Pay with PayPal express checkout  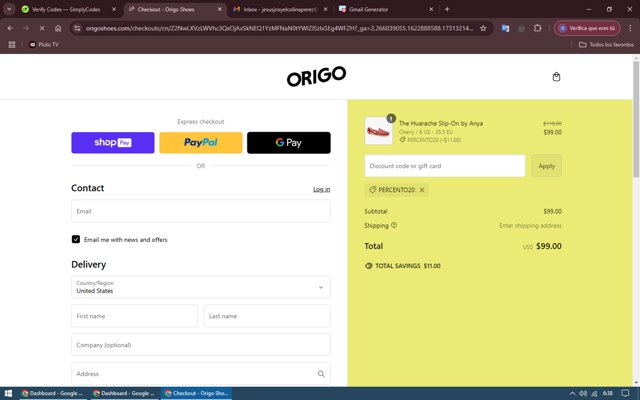pyautogui.click(x=201, y=142)
